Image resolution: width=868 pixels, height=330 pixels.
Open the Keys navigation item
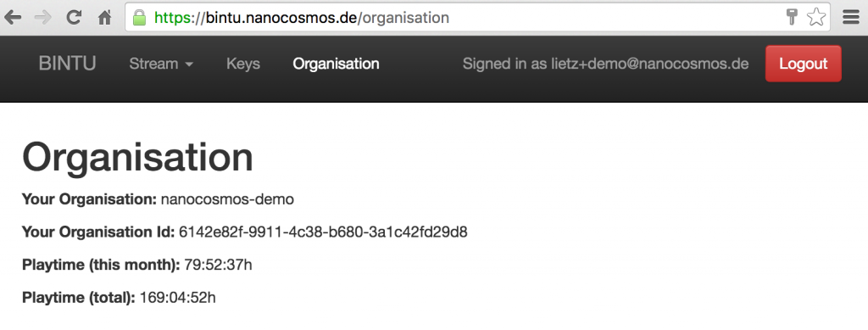(x=243, y=64)
